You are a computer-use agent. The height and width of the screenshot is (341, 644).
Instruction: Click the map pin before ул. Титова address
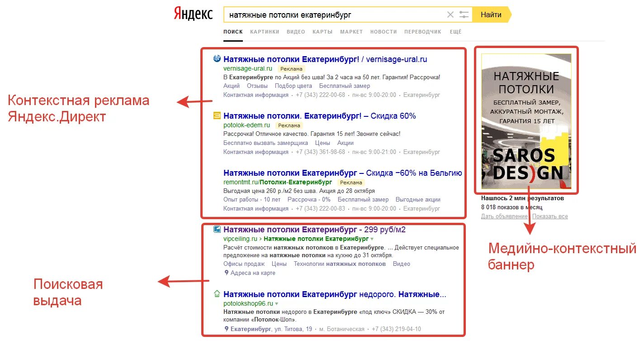coord(226,329)
